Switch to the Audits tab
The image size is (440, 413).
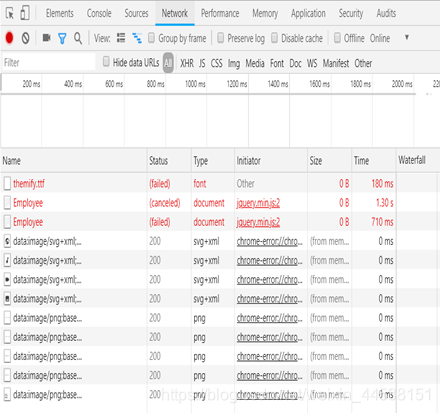pos(386,13)
